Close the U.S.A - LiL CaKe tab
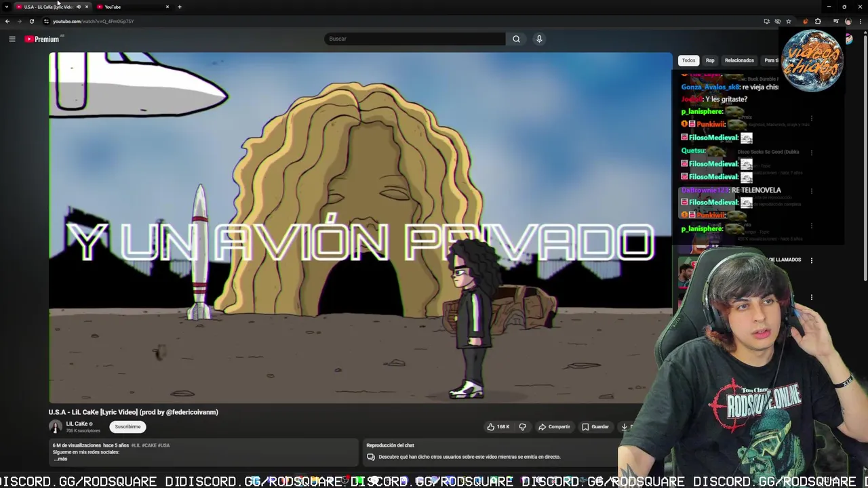Screen dimensions: 868x488 click(x=86, y=7)
